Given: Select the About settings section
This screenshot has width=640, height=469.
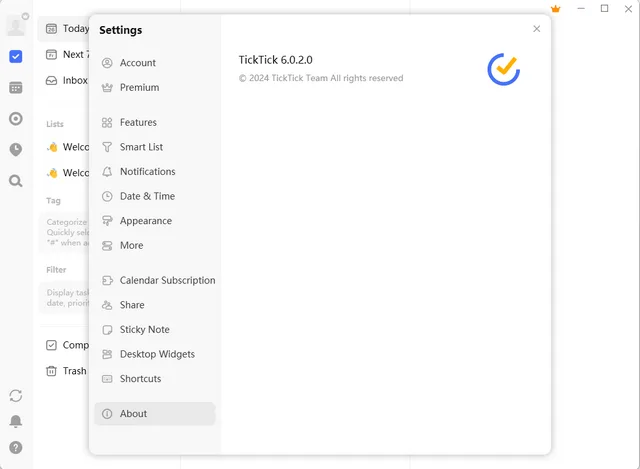Looking at the screenshot, I should pyautogui.click(x=155, y=414).
